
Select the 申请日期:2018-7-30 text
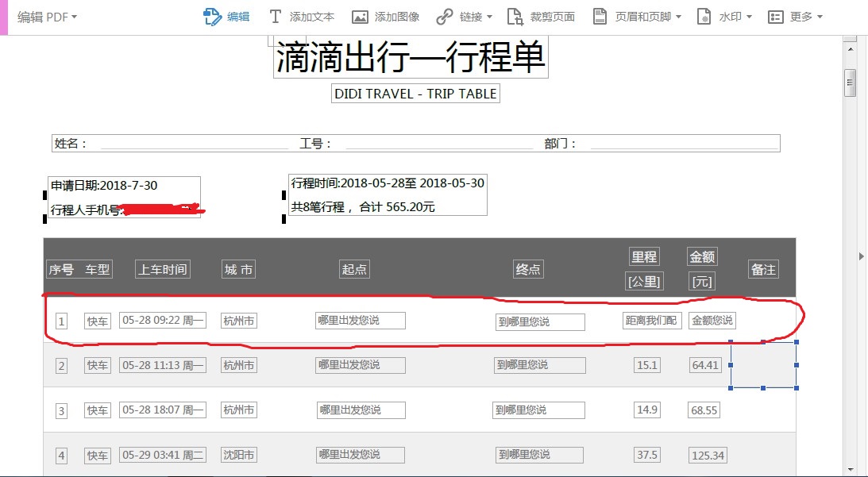pos(104,186)
